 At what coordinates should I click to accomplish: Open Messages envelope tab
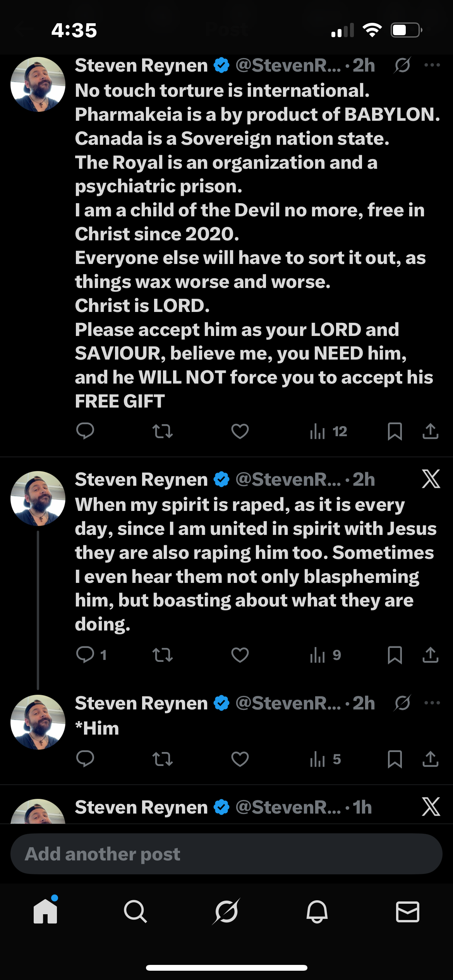(407, 911)
